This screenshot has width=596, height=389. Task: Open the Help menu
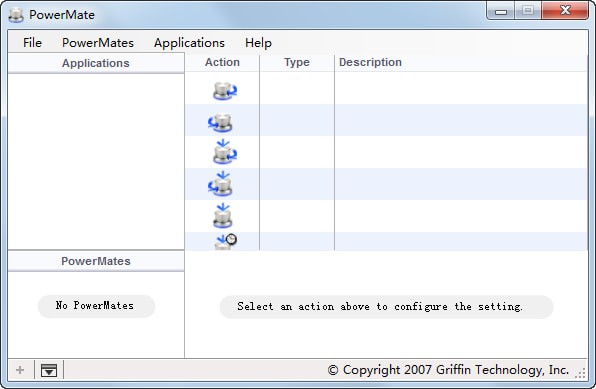coord(258,43)
